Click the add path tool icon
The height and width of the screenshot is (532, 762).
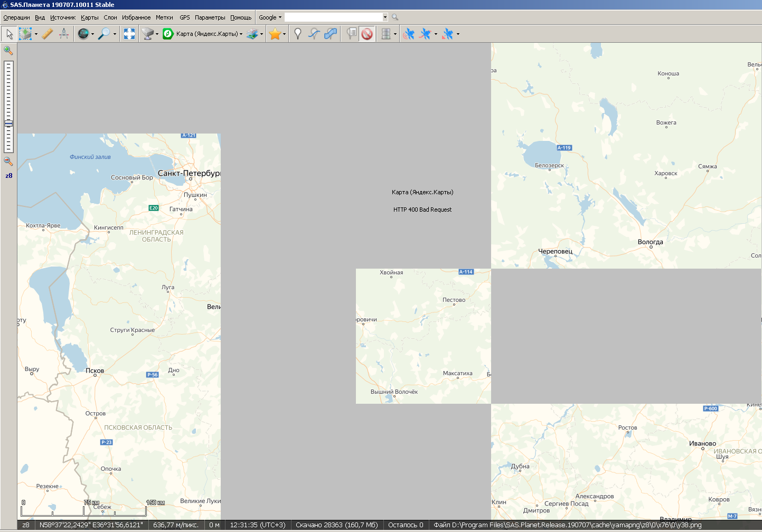tap(314, 34)
